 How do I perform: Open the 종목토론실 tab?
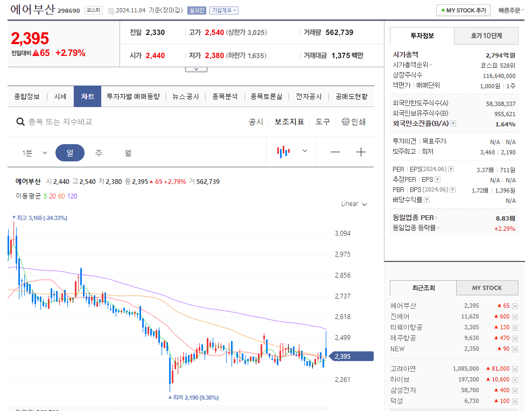click(x=267, y=97)
